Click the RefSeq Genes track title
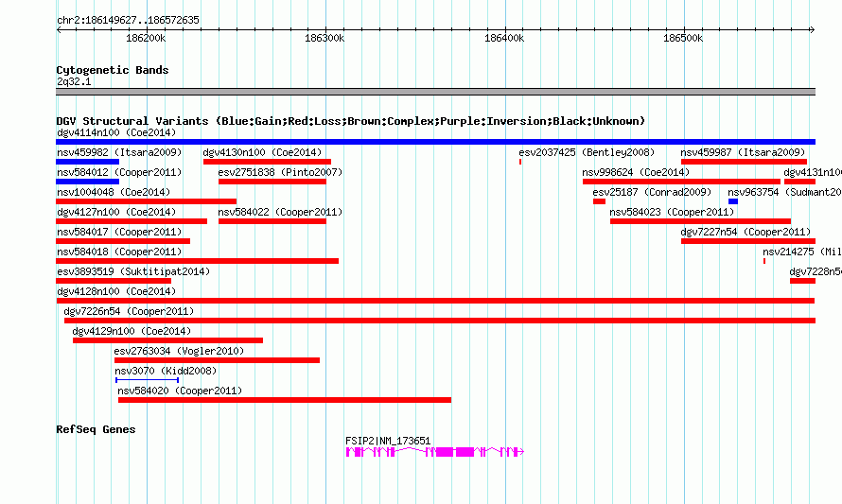This screenshot has width=842, height=504. pos(96,429)
